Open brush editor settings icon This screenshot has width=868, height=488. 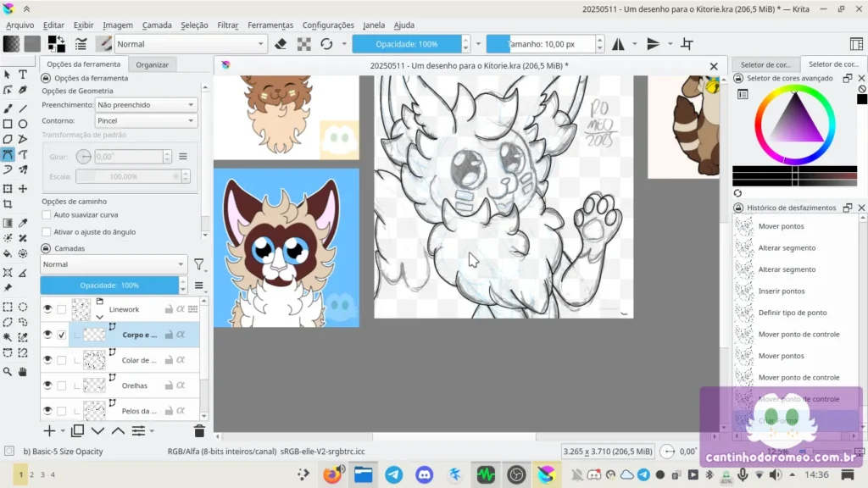(81, 44)
